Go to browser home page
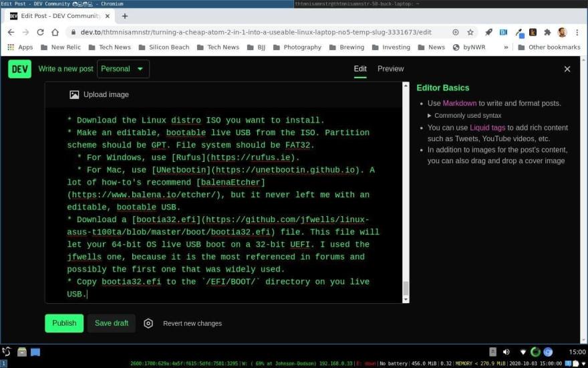588x368 pixels. 55,32
